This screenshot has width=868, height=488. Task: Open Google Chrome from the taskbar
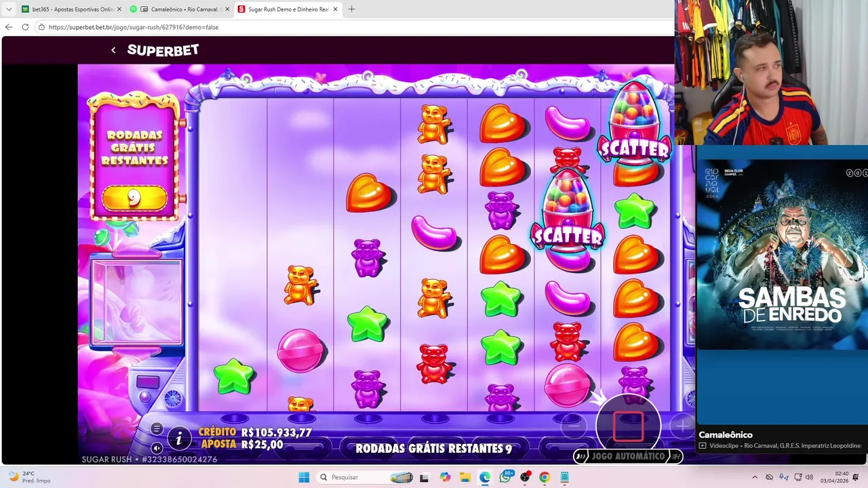point(545,477)
